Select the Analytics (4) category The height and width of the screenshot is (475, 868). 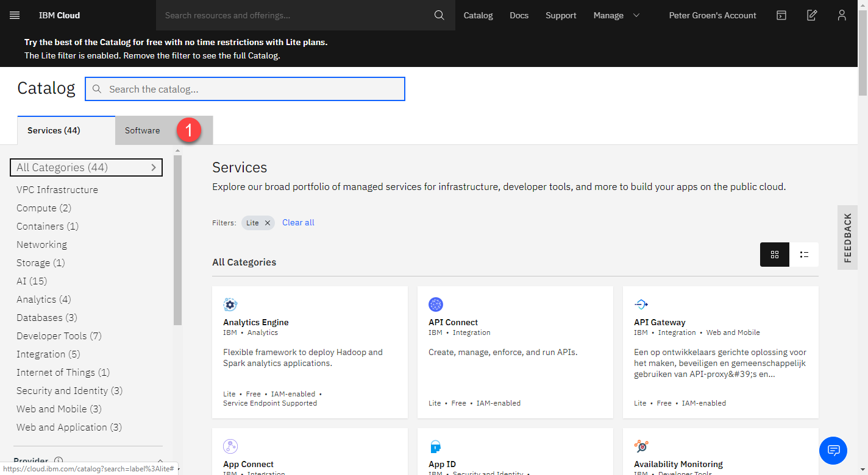point(44,300)
